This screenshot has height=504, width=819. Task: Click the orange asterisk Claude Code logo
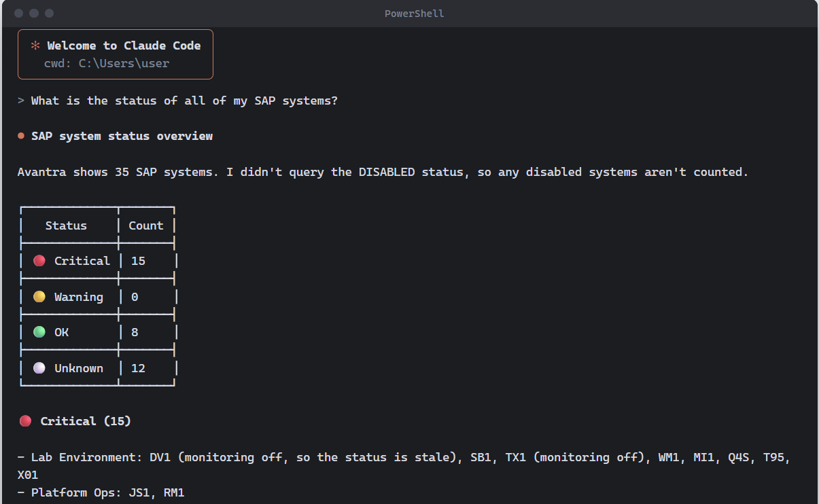click(x=35, y=46)
